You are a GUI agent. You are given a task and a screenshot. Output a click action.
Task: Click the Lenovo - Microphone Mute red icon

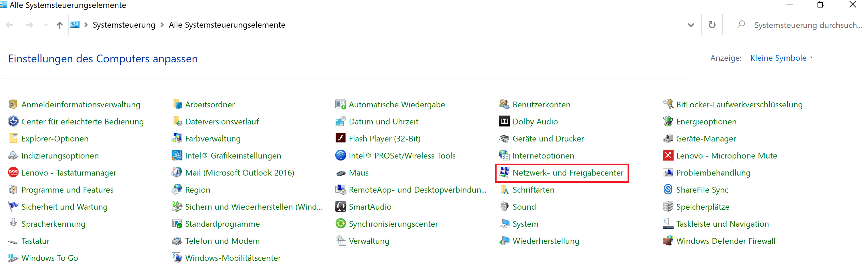coord(668,155)
